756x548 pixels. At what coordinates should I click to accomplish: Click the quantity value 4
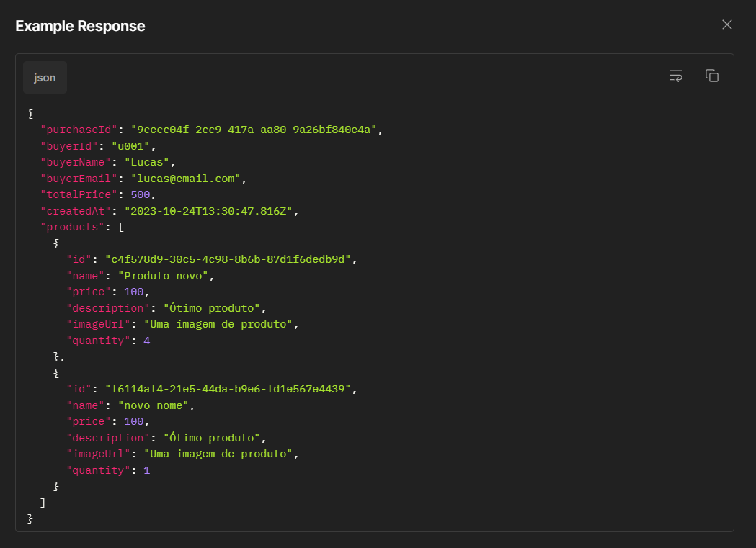[x=146, y=340]
